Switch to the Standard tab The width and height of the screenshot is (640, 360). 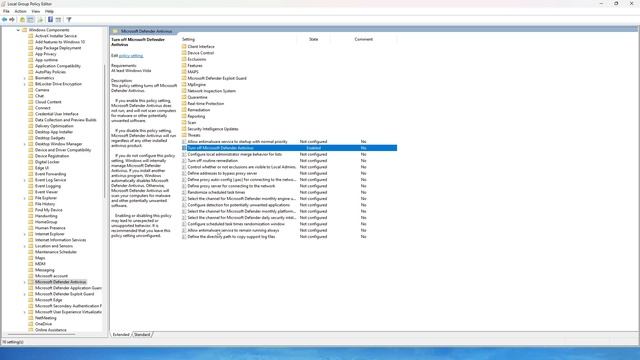click(142, 335)
